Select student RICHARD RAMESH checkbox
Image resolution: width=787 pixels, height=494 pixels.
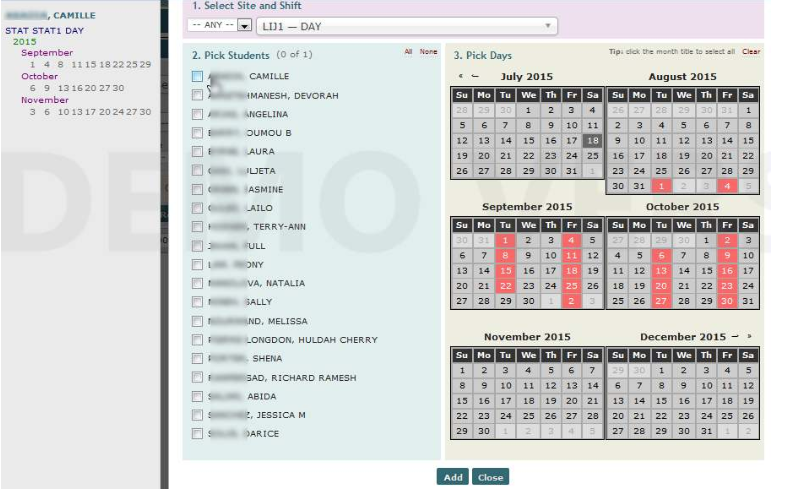click(x=198, y=378)
